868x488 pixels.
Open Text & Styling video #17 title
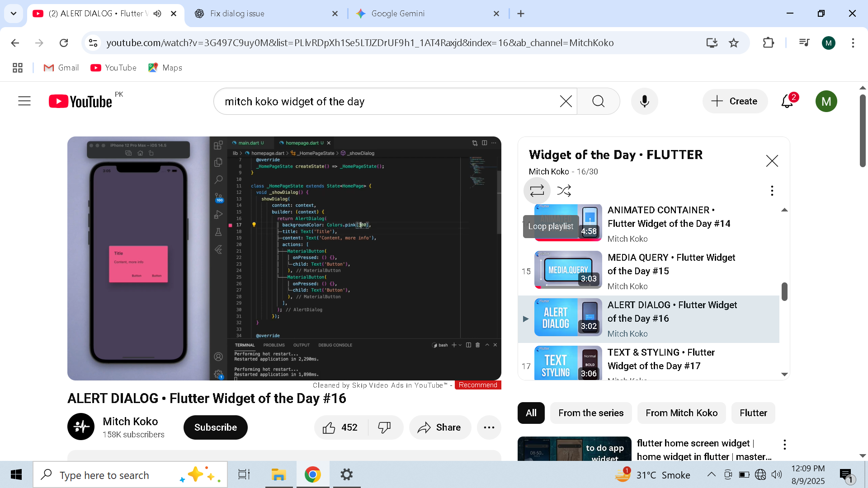tap(661, 359)
